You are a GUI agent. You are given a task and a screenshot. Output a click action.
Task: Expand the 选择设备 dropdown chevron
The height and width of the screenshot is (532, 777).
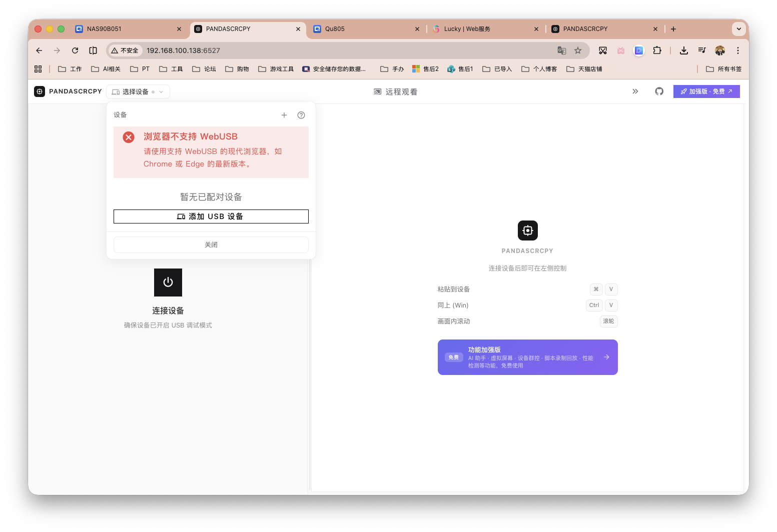coord(161,91)
